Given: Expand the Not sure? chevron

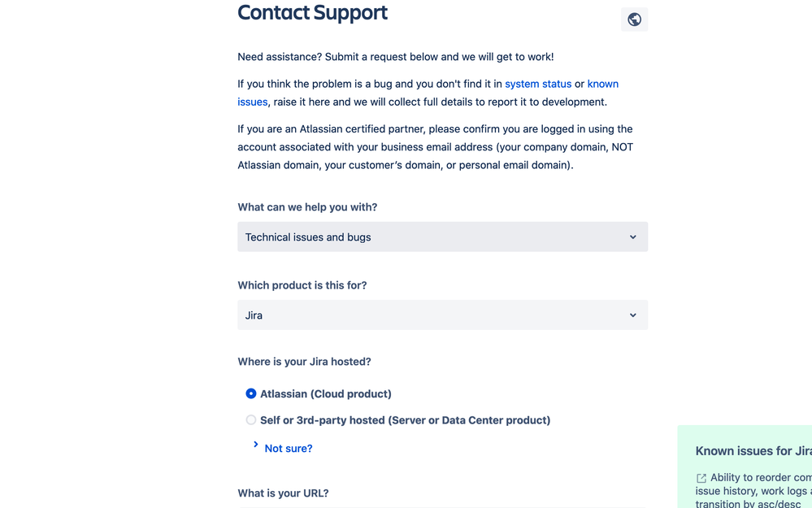Looking at the screenshot, I should [x=255, y=445].
